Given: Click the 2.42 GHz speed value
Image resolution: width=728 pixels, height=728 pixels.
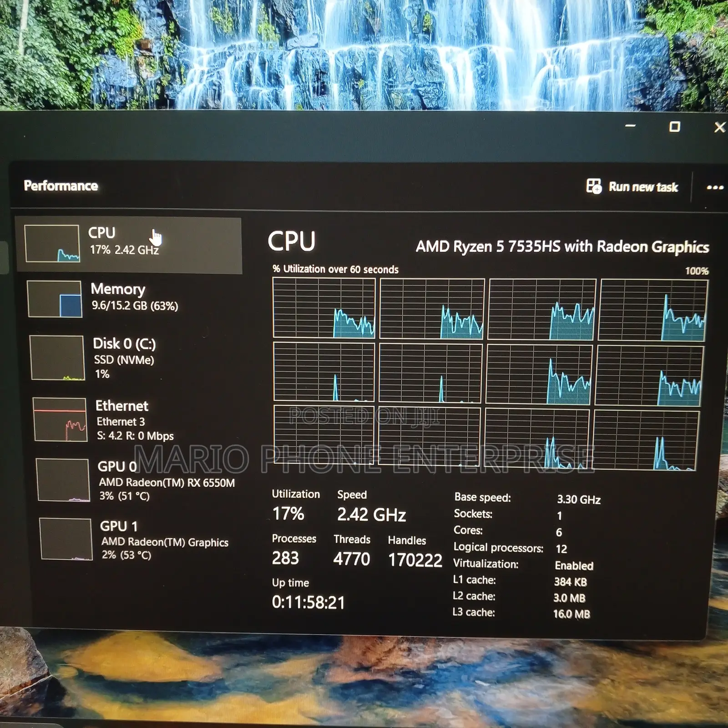Looking at the screenshot, I should [371, 515].
